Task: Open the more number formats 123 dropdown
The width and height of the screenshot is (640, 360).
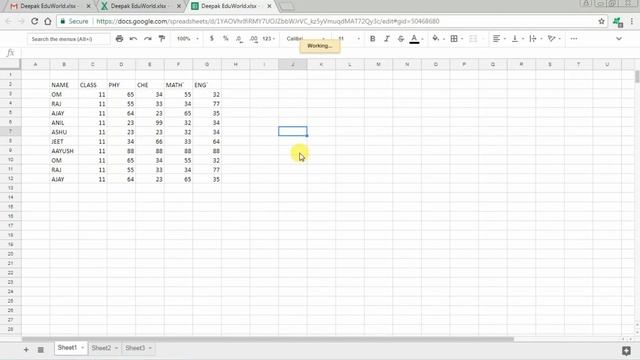Action: pos(268,38)
